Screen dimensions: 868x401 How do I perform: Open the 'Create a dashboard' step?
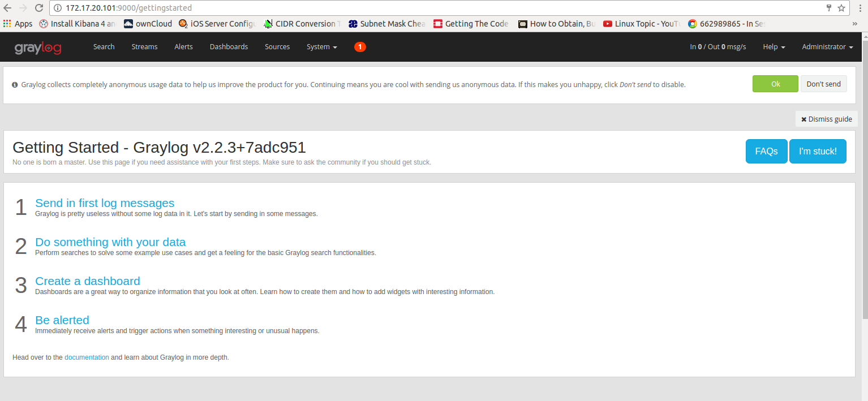[88, 281]
